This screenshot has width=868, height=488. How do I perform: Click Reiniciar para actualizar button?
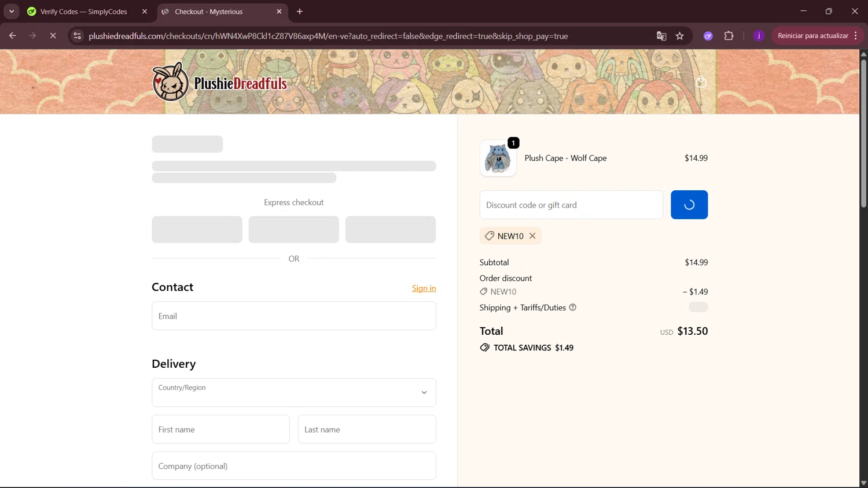[x=812, y=36]
